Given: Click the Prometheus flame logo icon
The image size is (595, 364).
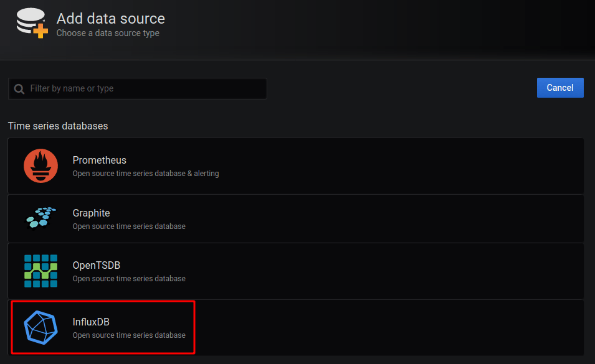Looking at the screenshot, I should point(40,166).
